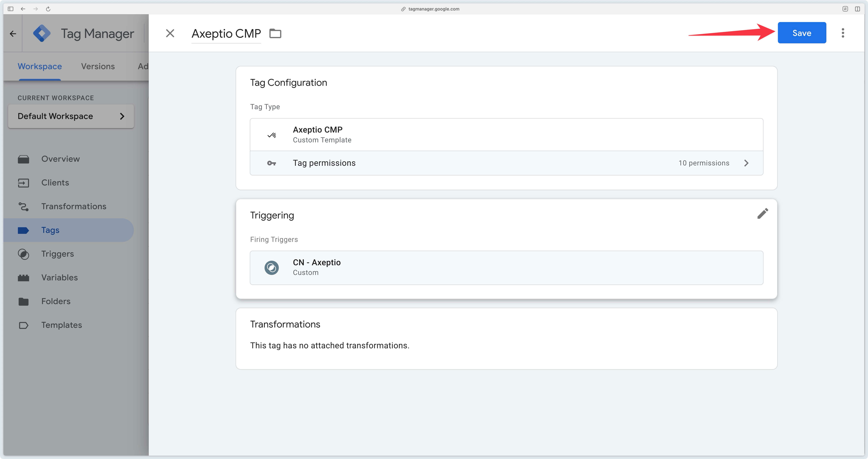Click the folder icon beside the tag name

pos(275,33)
